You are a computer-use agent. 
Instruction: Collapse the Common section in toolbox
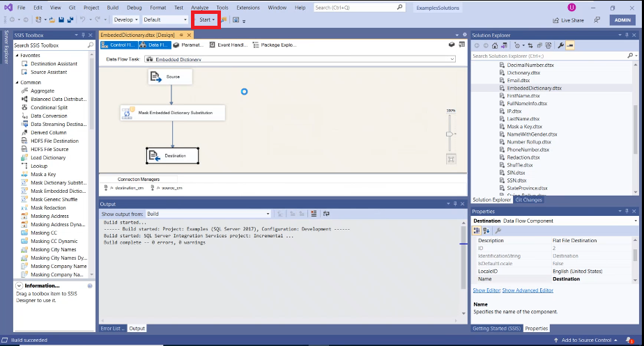17,83
